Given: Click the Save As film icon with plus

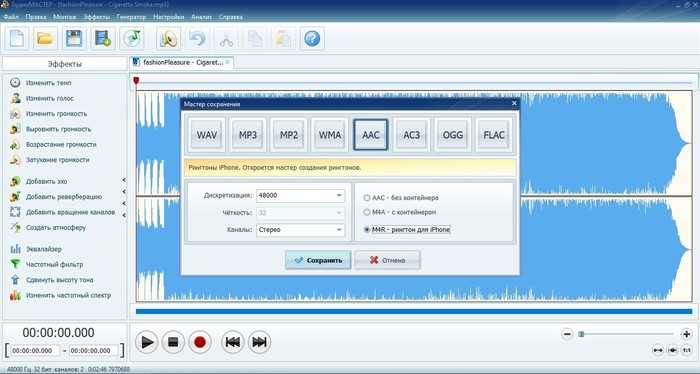Looking at the screenshot, I should coord(103,38).
